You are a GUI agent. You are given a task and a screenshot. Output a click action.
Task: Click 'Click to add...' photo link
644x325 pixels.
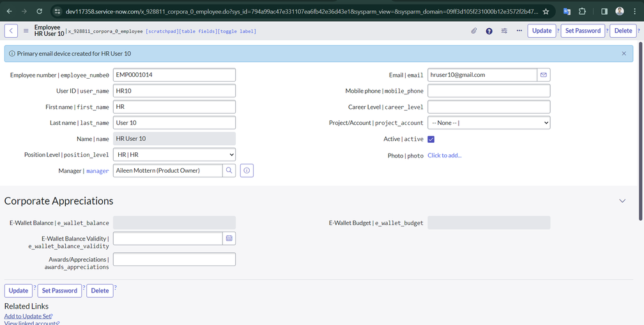point(445,155)
